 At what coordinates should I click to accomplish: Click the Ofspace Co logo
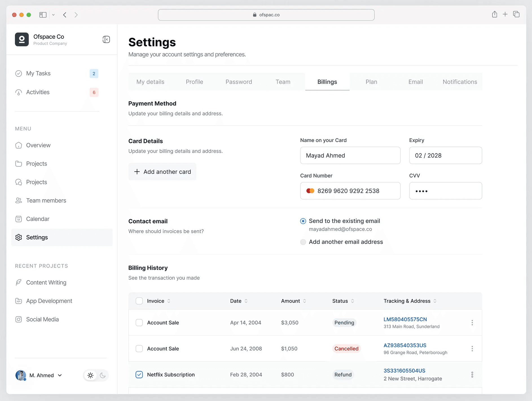22,40
